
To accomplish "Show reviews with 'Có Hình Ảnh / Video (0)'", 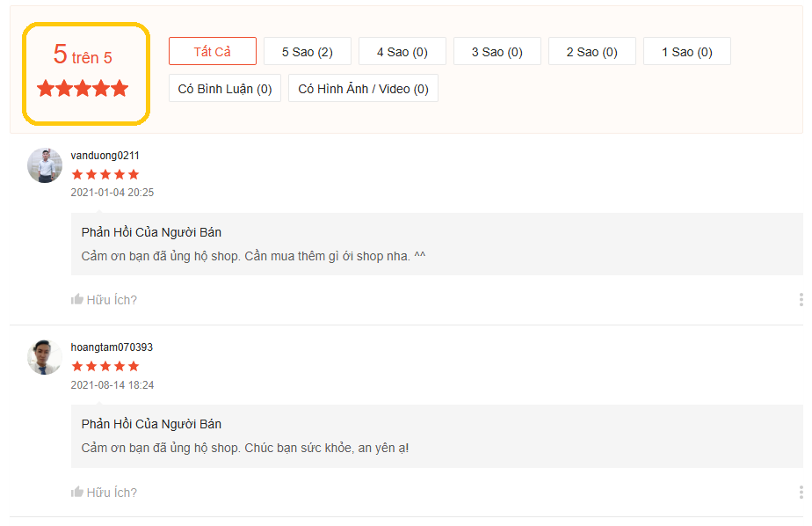I will (x=363, y=89).
